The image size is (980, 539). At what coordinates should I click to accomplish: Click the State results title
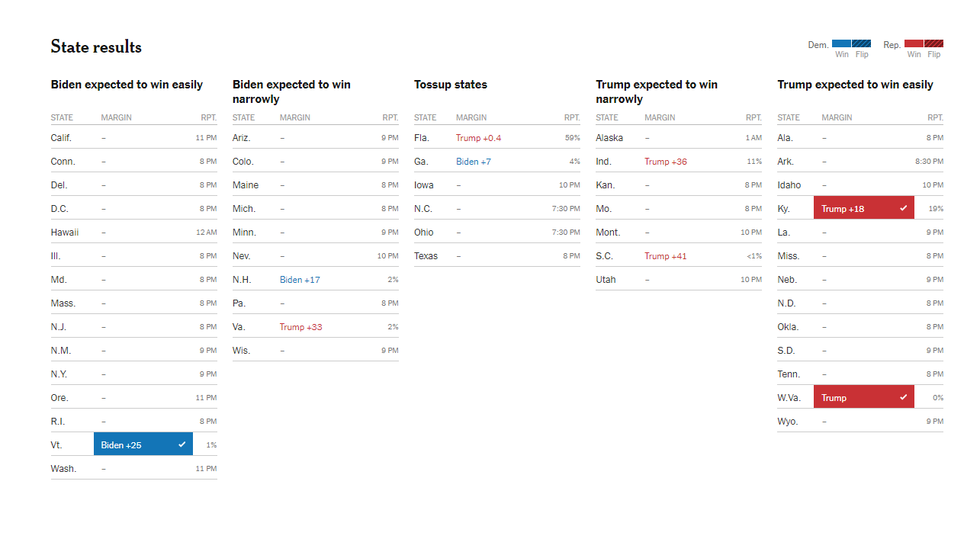coord(96,47)
